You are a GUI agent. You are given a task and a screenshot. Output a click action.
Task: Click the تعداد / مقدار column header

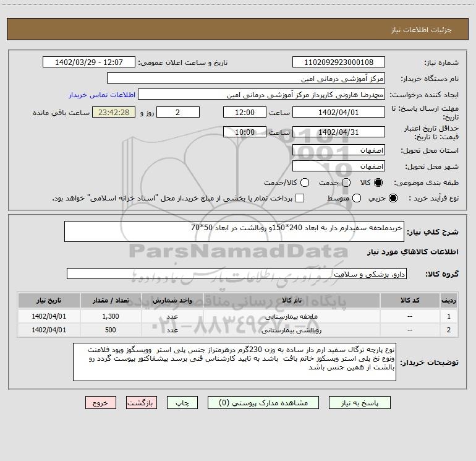tap(111, 301)
